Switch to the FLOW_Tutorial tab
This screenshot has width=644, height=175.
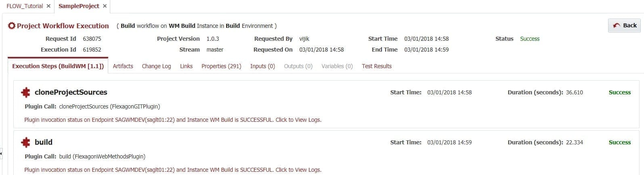pos(25,6)
